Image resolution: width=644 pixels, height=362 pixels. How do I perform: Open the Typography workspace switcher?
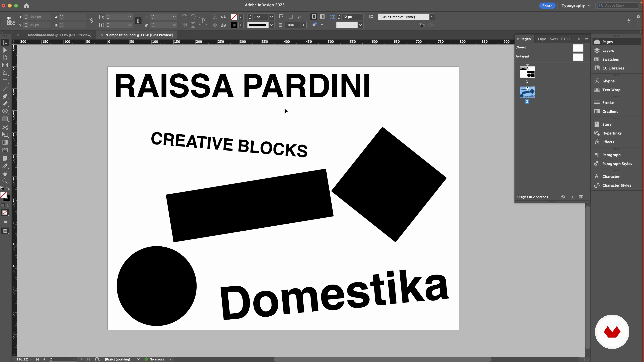coord(576,6)
